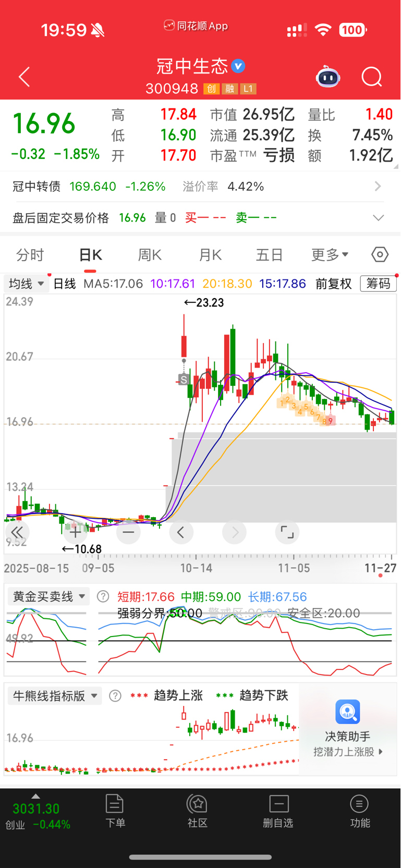Tap the 中期:59.00 indicator value
The height and width of the screenshot is (868, 401).
211,597
